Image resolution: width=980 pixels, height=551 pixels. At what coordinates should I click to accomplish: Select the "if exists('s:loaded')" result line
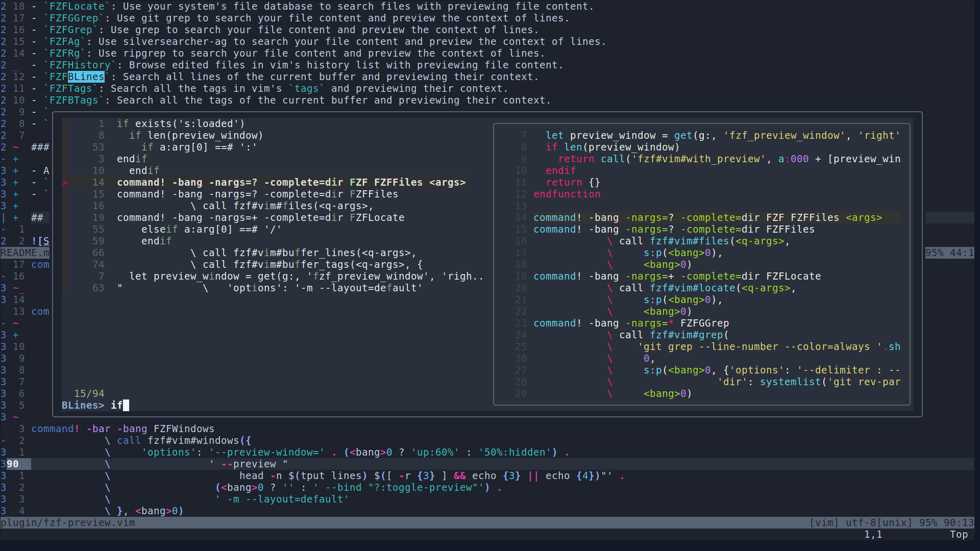180,124
